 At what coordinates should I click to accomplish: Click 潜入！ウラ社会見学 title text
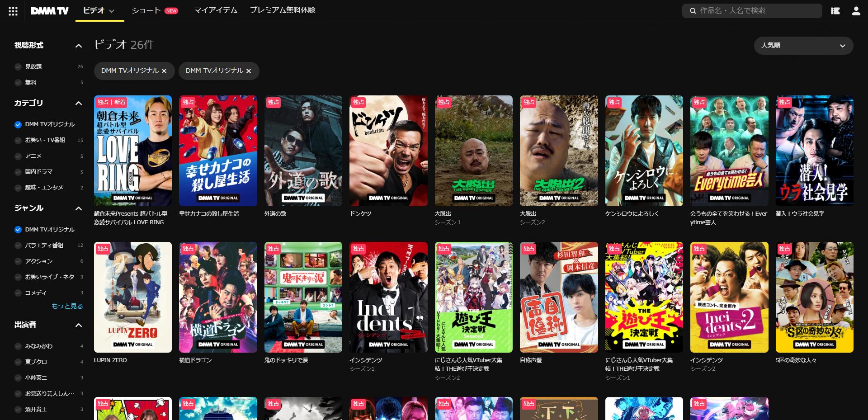pos(800,214)
